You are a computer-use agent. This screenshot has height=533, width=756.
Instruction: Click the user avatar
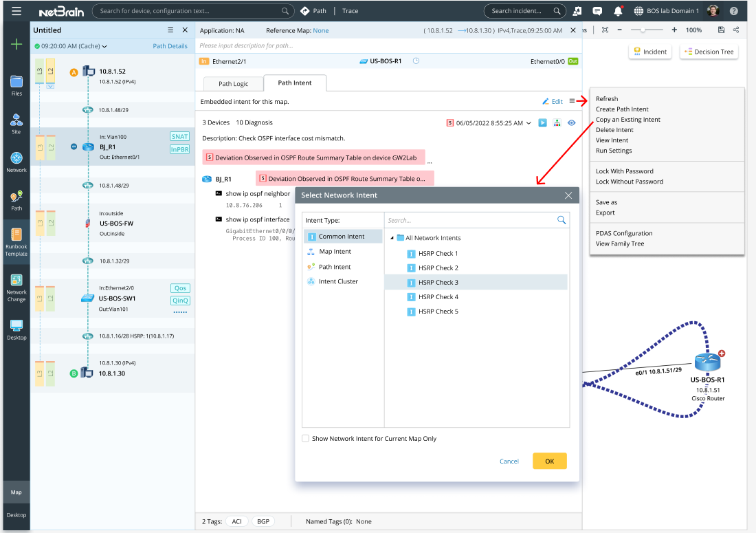[x=713, y=10]
